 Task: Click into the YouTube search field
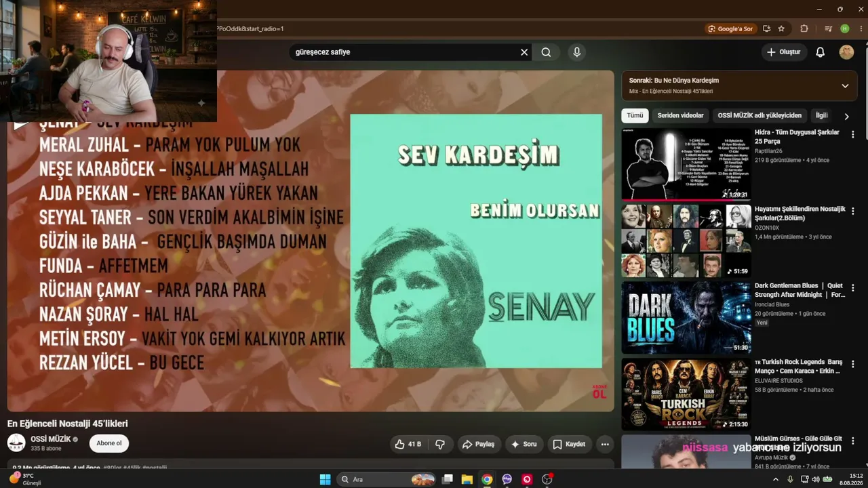click(403, 52)
